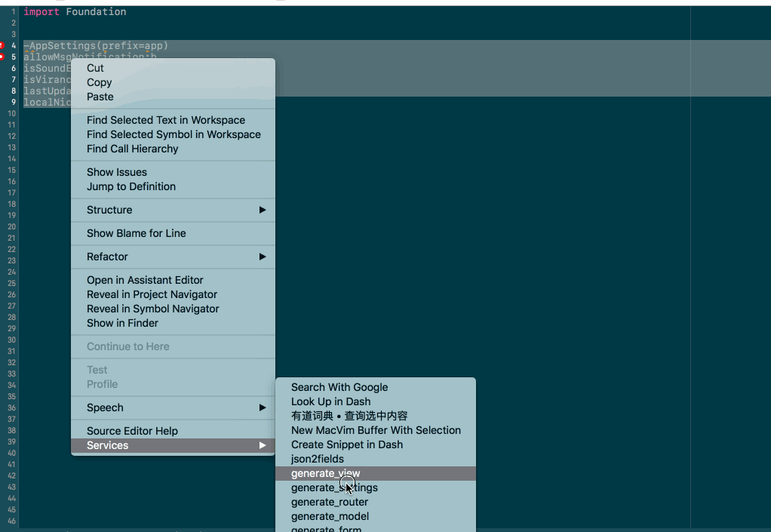Screen dimensions: 771x532
Task: Run the generate_settings service
Action: pyautogui.click(x=376, y=487)
